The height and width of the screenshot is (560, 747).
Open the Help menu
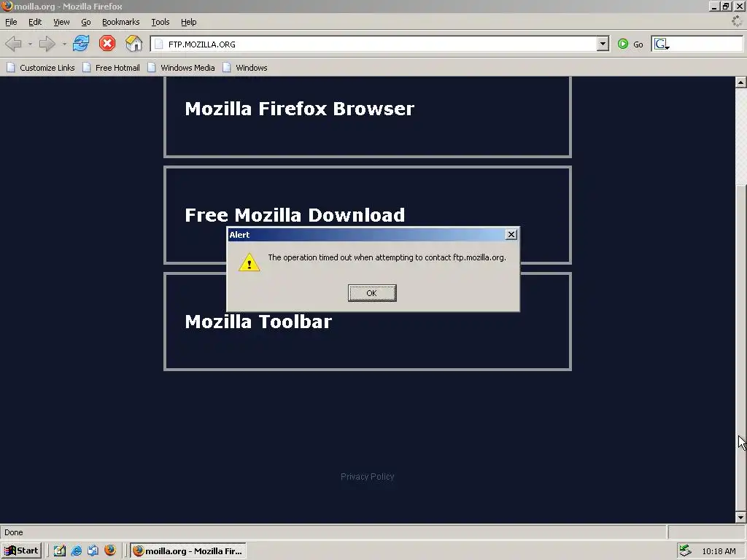[189, 22]
